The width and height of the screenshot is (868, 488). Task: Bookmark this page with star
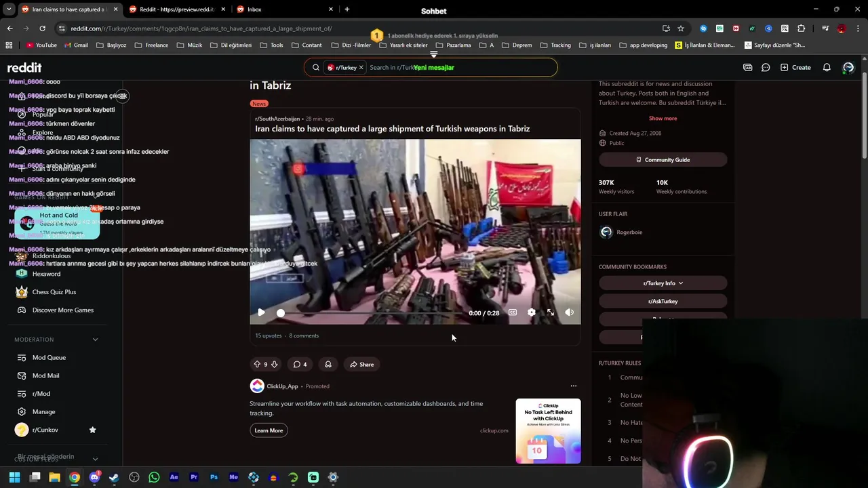tap(681, 28)
